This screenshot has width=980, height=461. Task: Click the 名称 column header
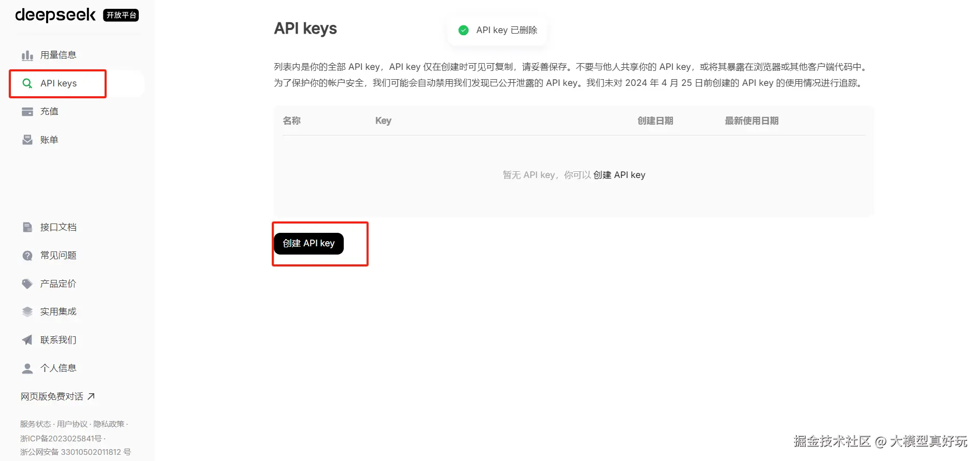291,121
